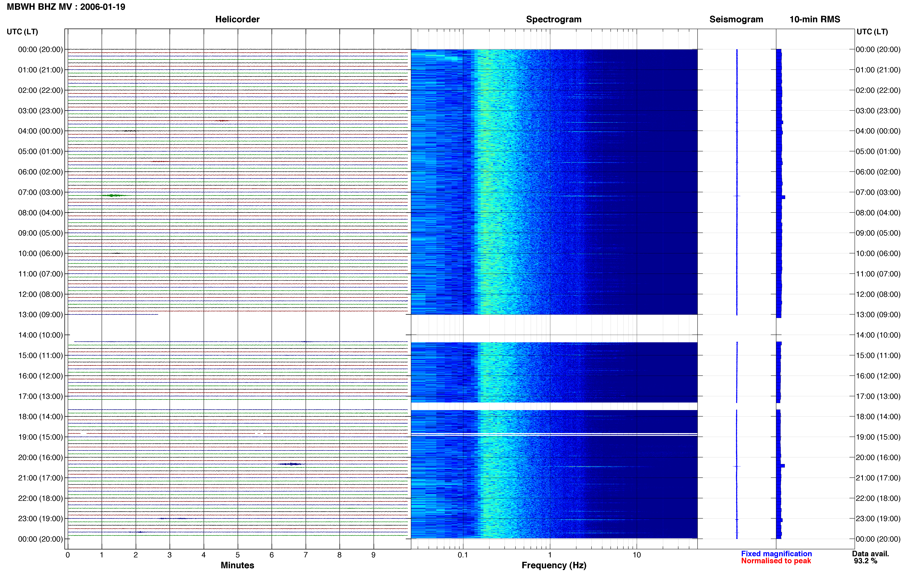The height and width of the screenshot is (578, 924).
Task: Click "07:00 (03:00)" on the left time axis
Action: [41, 192]
